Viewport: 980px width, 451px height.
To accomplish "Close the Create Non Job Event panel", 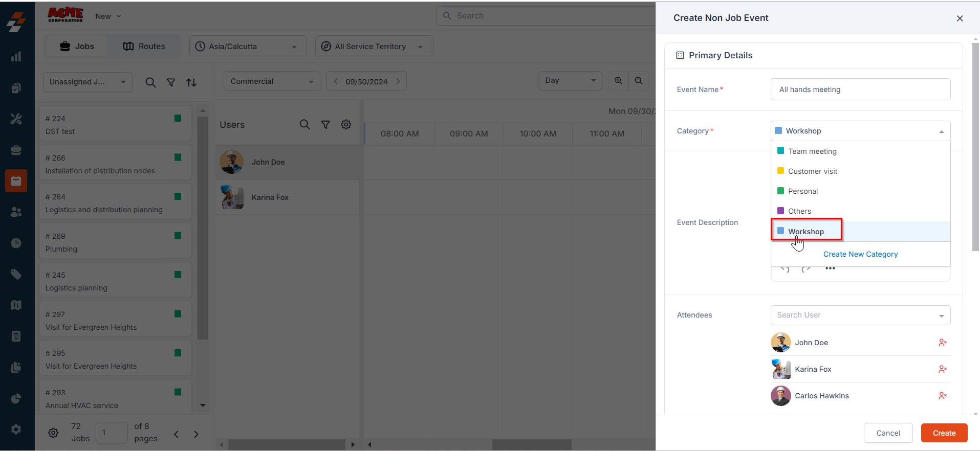I will coord(960,18).
